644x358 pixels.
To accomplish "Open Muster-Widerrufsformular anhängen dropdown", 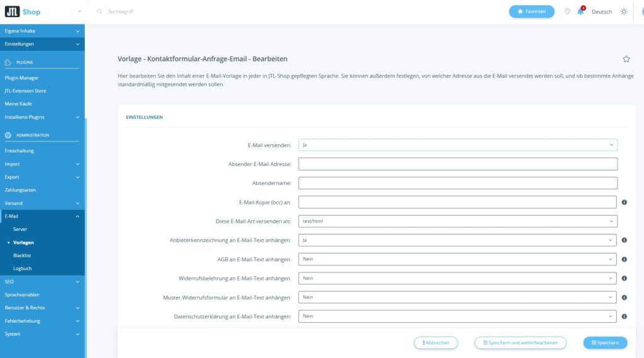I will [x=457, y=297].
